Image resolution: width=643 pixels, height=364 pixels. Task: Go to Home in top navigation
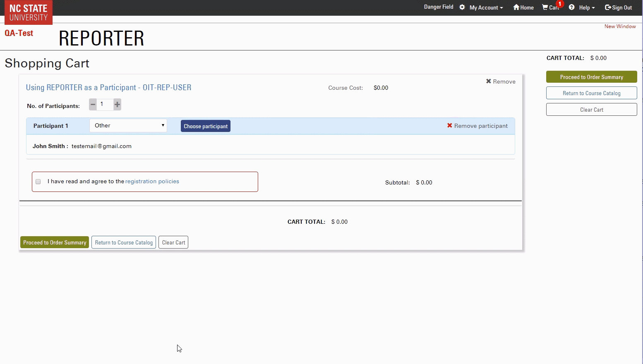click(523, 7)
